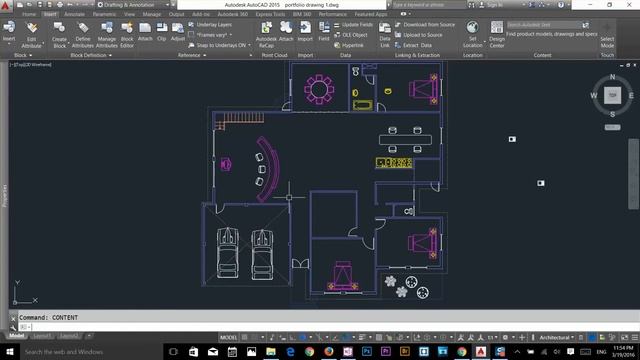Switch to the Layout2 tab

69,336
